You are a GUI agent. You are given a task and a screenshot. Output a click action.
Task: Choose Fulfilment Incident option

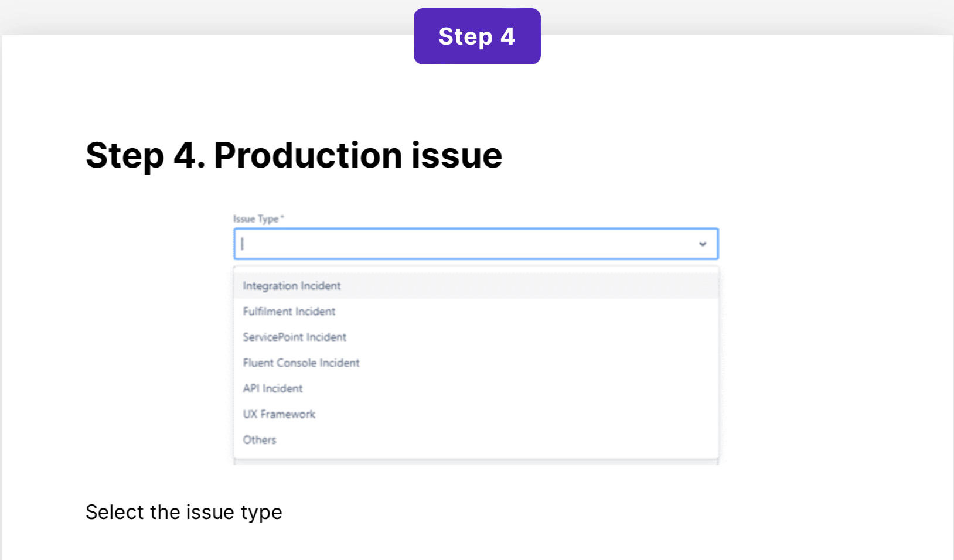tap(289, 312)
